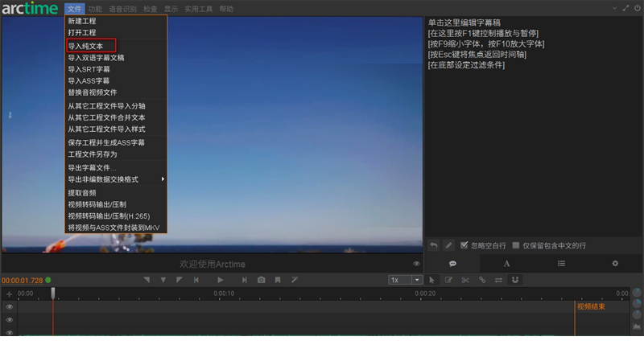Take a snapshot with the camera icon

click(x=261, y=280)
